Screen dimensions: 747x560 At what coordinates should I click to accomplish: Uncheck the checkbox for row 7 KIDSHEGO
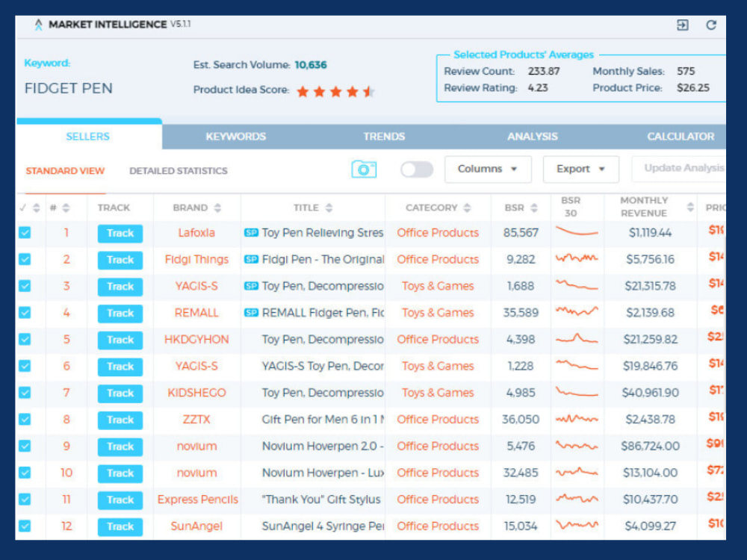25,393
